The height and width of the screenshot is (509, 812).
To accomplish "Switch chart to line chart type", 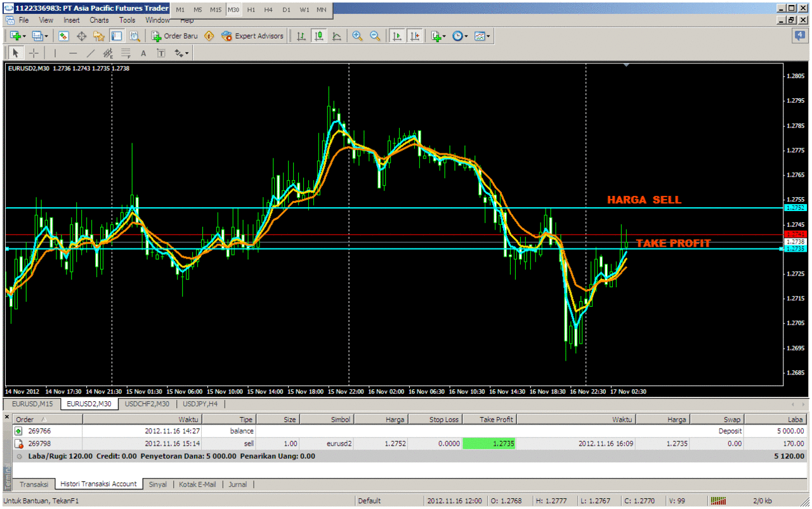I will coord(337,36).
